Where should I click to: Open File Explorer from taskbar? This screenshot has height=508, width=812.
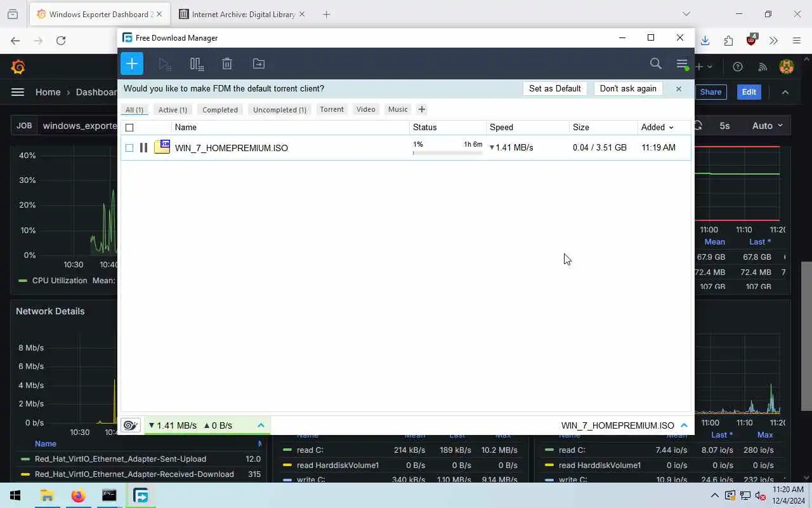tap(47, 496)
